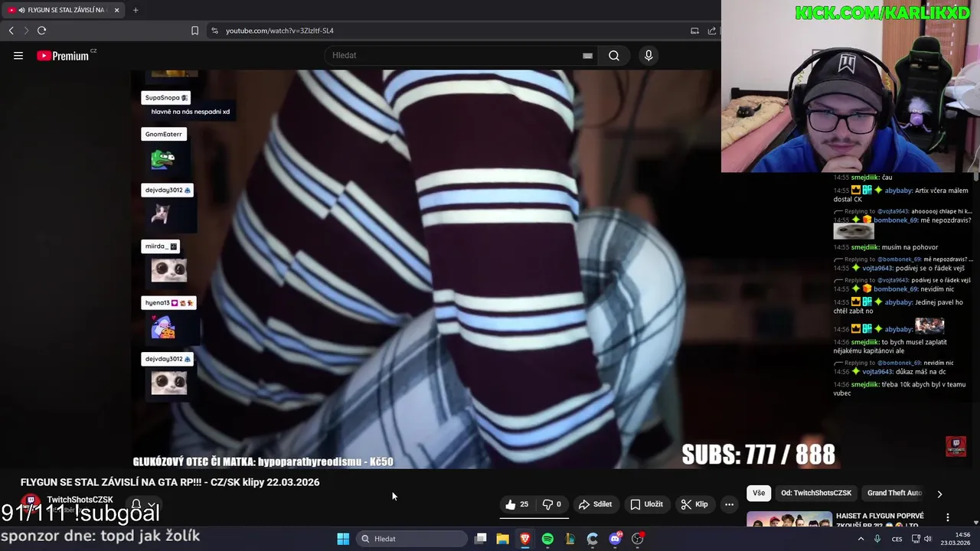Screen dimensions: 980x551
Task: Click smejdiiik username saying čau in chat
Action: 865,178
